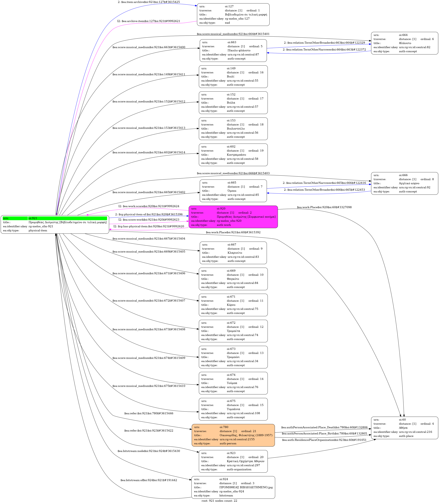Select the Τυμπάνια node oi:675
The image size is (439, 504).
233,409
